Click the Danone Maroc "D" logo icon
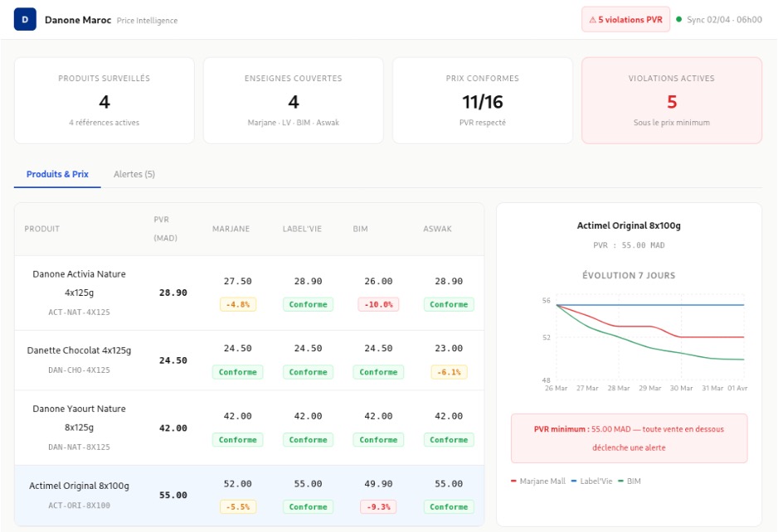The width and height of the screenshot is (778, 532). (x=25, y=19)
